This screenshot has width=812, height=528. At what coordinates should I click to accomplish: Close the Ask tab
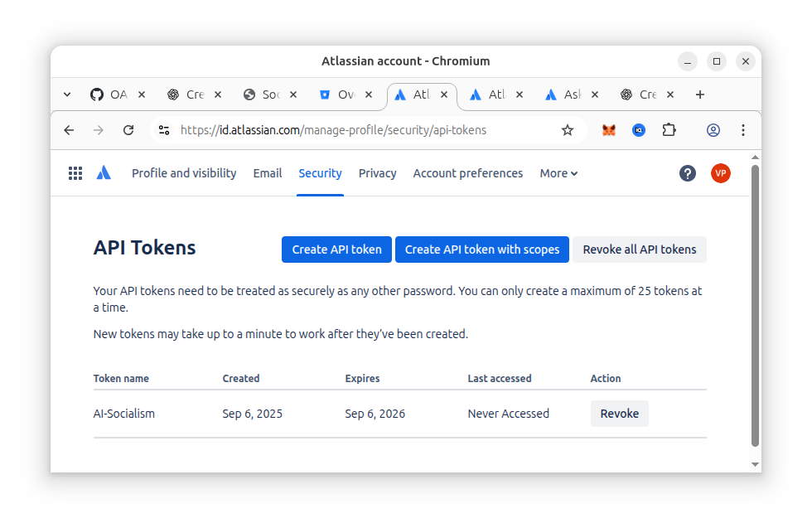pos(595,94)
